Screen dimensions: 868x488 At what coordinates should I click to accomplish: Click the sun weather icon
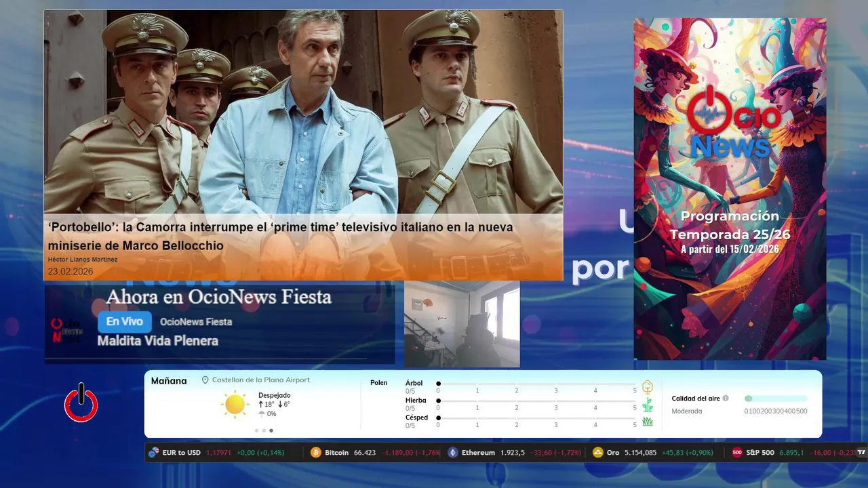click(x=235, y=404)
